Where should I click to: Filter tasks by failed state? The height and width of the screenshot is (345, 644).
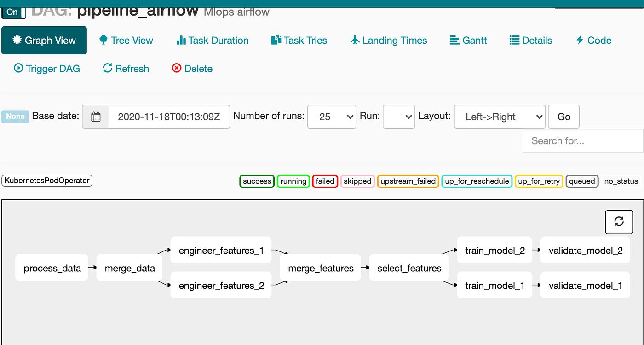pyautogui.click(x=325, y=181)
